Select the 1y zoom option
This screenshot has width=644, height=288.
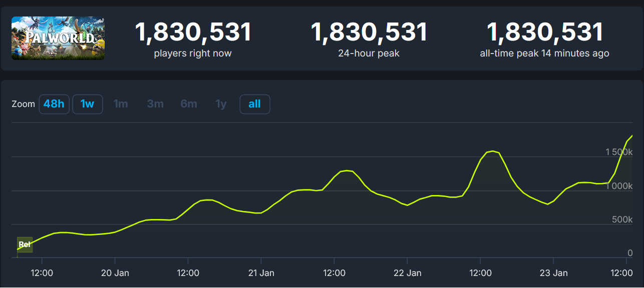tap(221, 104)
